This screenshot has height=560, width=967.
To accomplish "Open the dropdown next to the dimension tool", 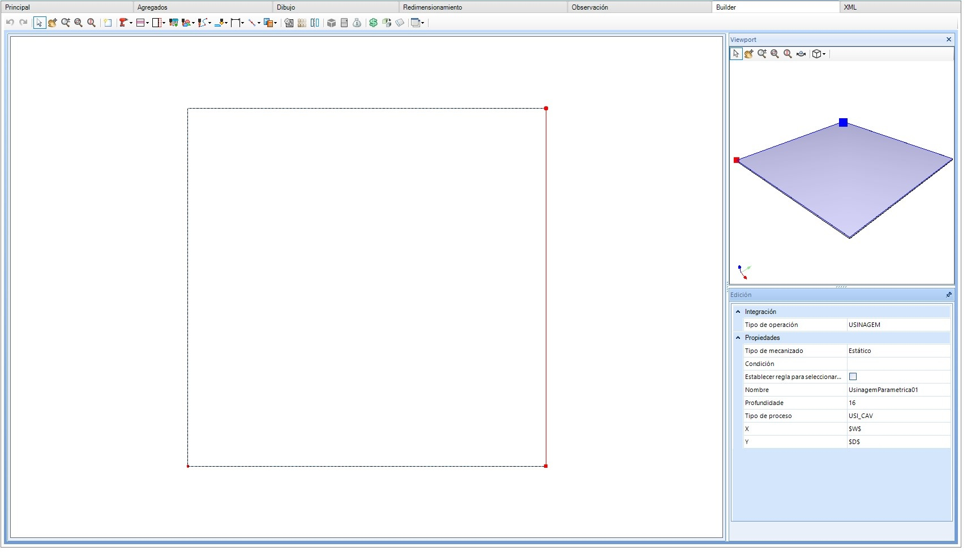I will pyautogui.click(x=243, y=23).
